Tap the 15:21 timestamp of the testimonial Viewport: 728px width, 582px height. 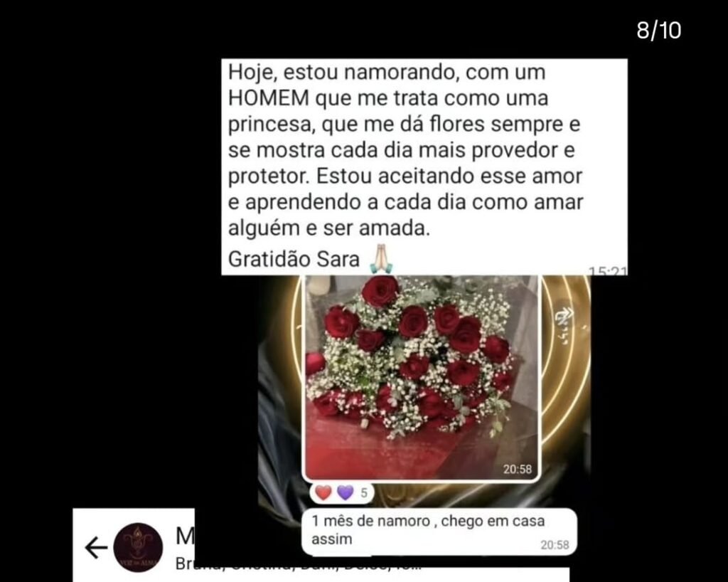608,271
